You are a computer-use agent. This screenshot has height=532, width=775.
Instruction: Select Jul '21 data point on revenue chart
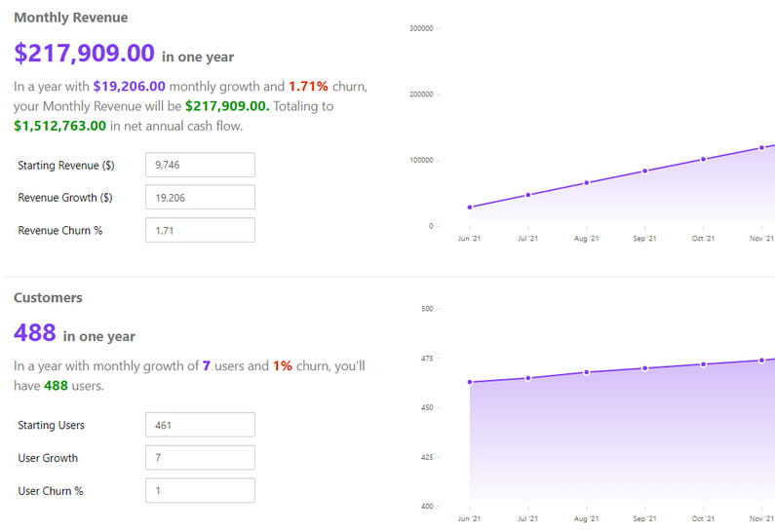pyautogui.click(x=528, y=195)
